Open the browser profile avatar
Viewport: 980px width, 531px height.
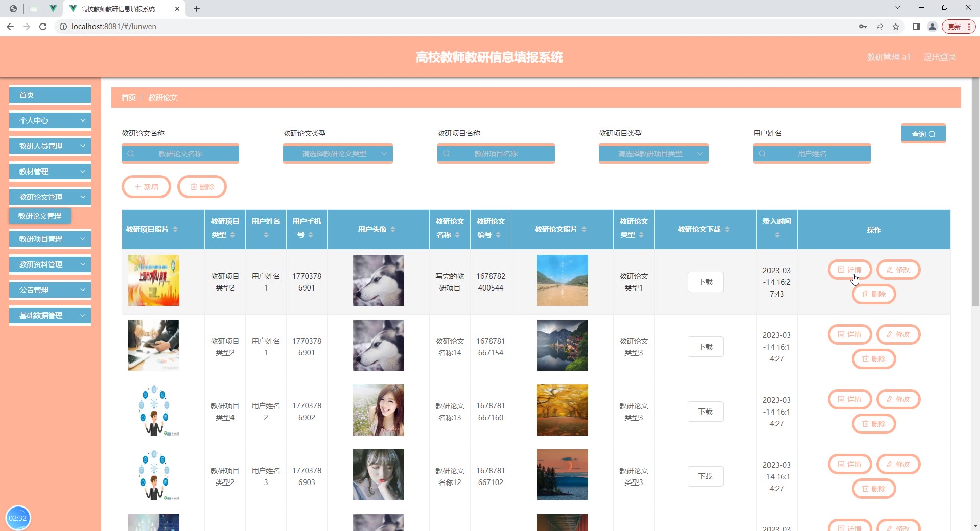tap(932, 27)
